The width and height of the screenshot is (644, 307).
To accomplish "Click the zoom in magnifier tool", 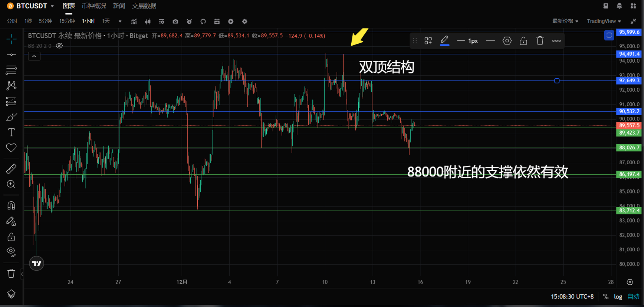I will [11, 184].
